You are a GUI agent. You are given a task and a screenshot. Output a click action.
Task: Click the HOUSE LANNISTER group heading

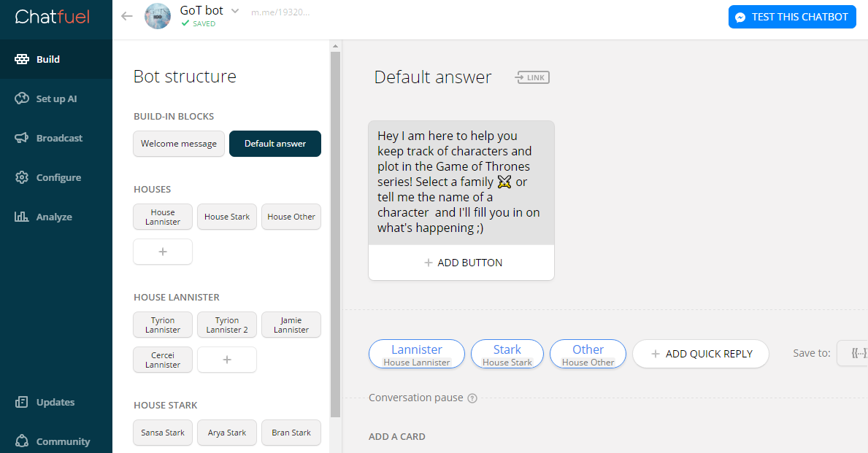coord(177,297)
